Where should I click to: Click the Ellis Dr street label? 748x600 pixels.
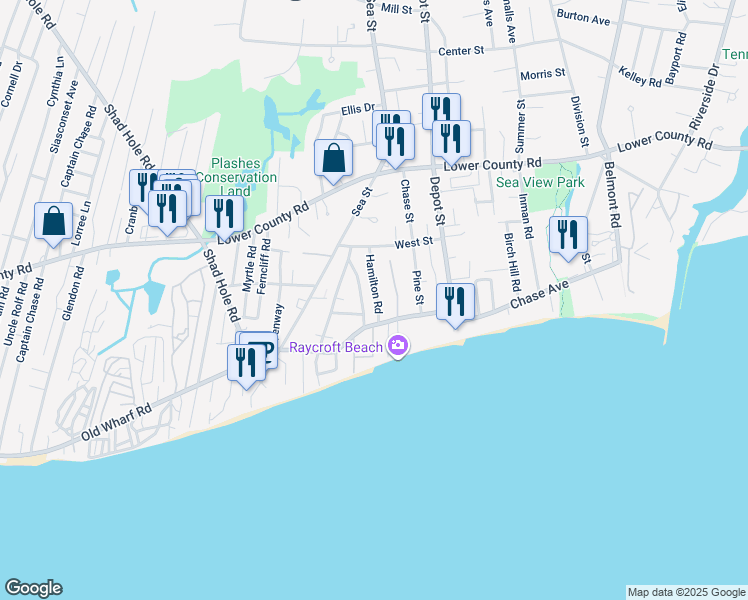tap(358, 110)
